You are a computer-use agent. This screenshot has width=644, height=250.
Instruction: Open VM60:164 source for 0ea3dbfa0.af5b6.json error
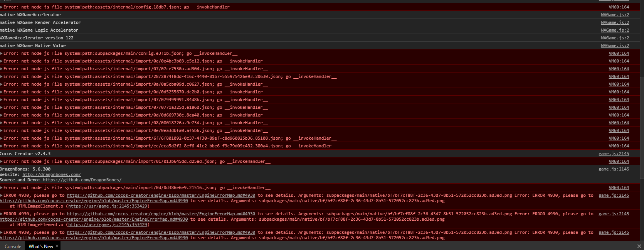coord(619,130)
